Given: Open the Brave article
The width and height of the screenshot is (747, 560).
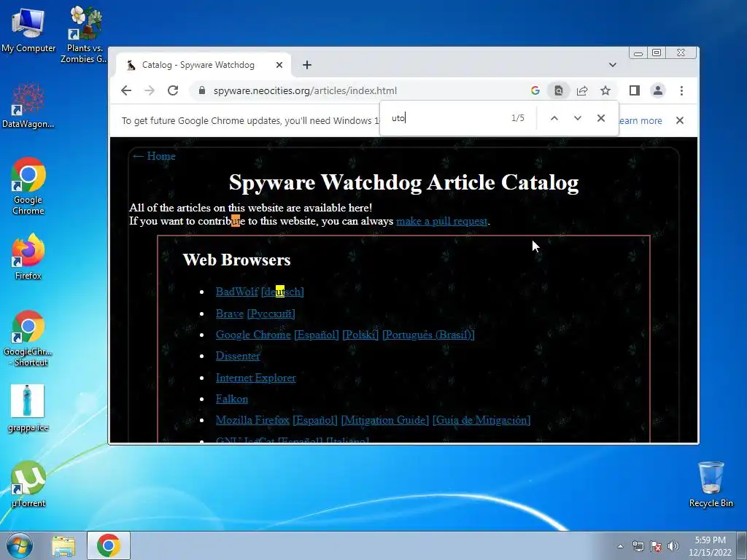Looking at the screenshot, I should (229, 314).
